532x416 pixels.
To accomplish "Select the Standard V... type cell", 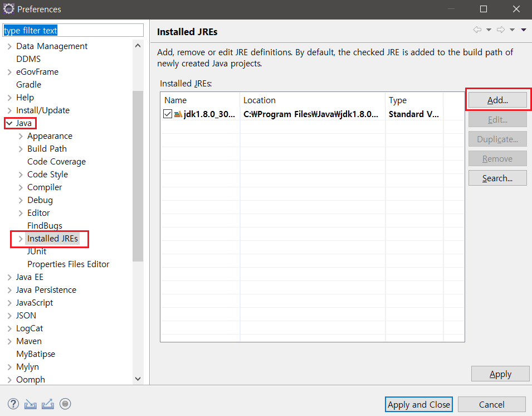I will pyautogui.click(x=414, y=114).
